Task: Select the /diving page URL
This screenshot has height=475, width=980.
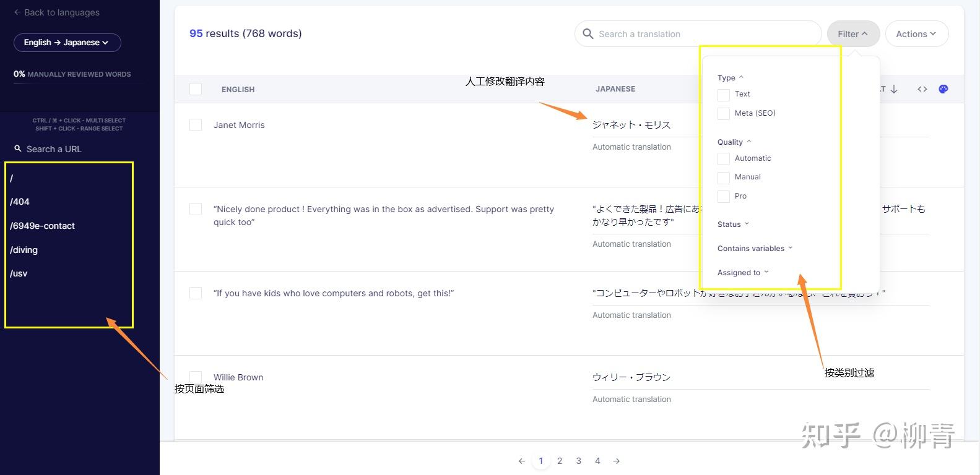Action: pyautogui.click(x=24, y=250)
